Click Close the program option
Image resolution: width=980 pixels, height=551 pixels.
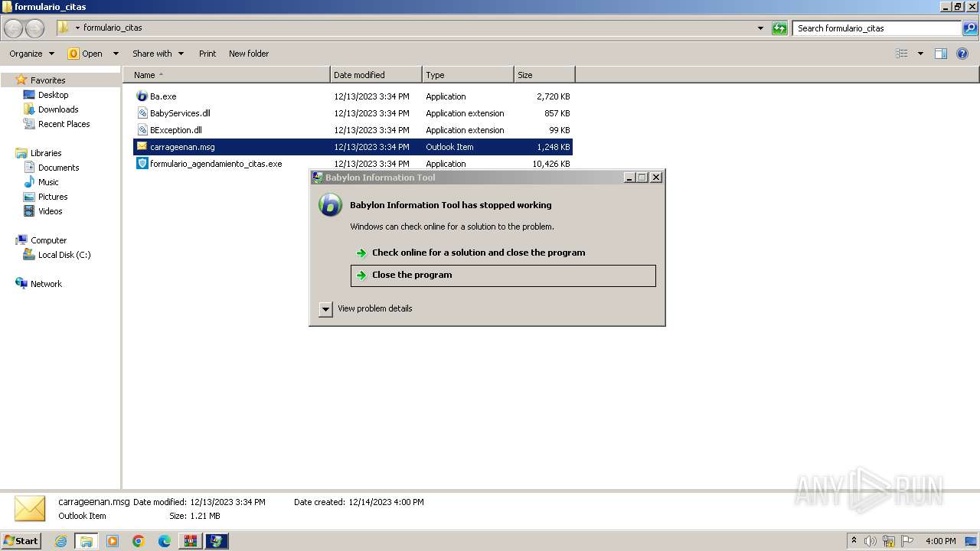(503, 275)
